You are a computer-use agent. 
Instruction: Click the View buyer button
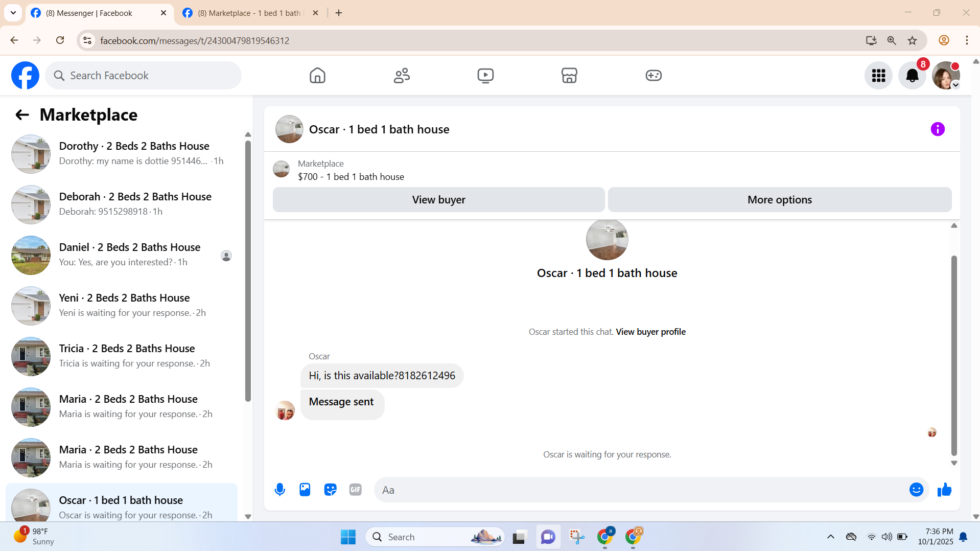tap(438, 200)
